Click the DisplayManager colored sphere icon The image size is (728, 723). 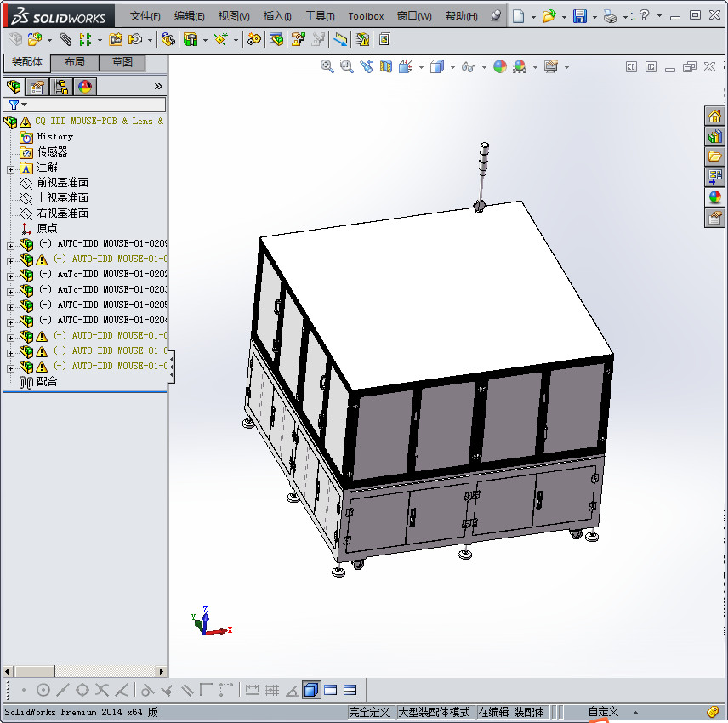[83, 86]
